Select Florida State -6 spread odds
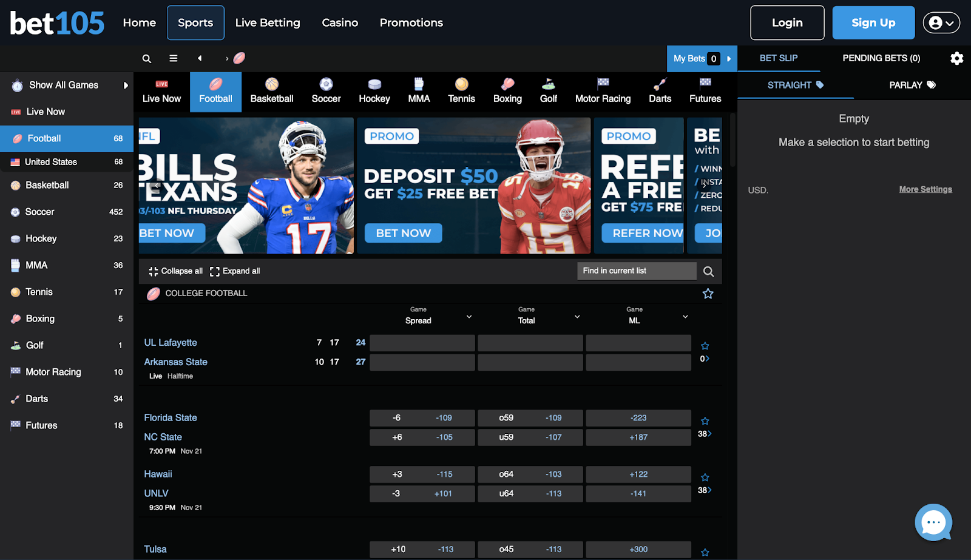971x560 pixels. pyautogui.click(x=422, y=418)
